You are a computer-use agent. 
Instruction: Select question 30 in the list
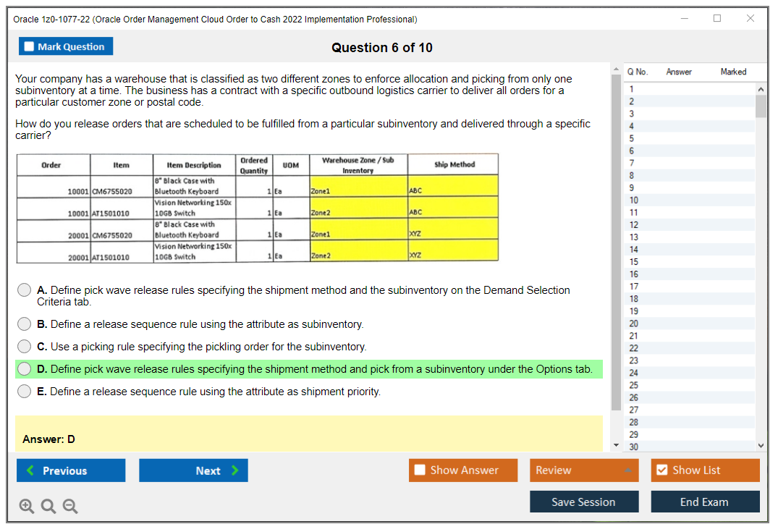[x=690, y=447]
